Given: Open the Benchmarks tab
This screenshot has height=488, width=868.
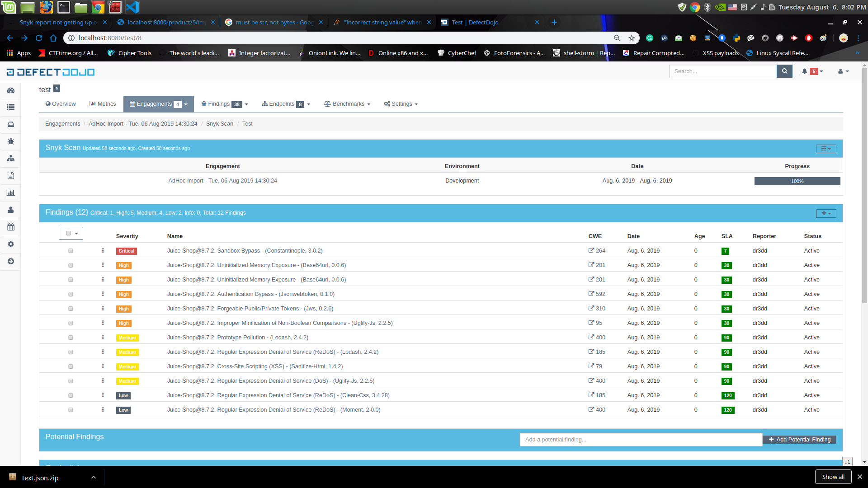Looking at the screenshot, I should click(x=347, y=104).
